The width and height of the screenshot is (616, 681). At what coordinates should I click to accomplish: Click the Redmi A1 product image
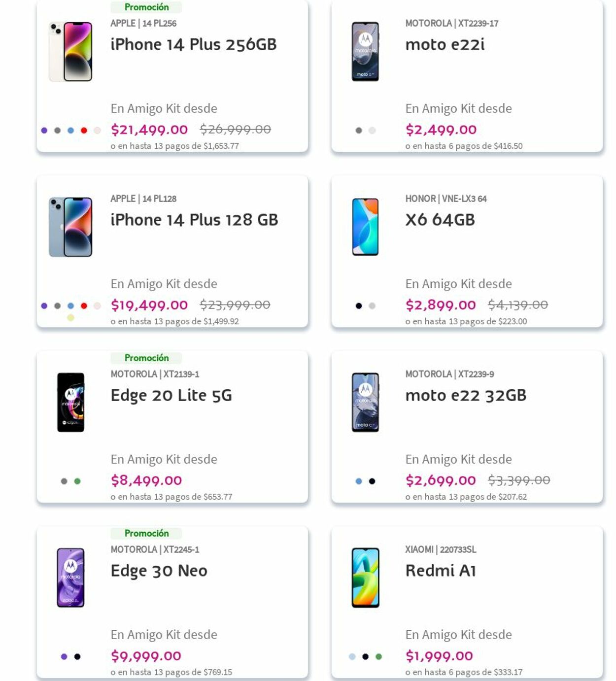point(365,578)
